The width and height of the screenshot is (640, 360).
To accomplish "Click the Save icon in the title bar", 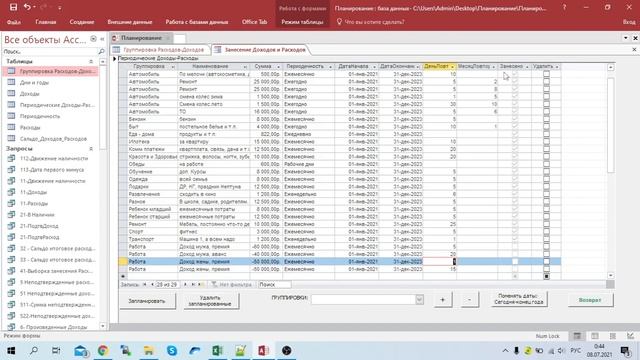I will pos(13,7).
